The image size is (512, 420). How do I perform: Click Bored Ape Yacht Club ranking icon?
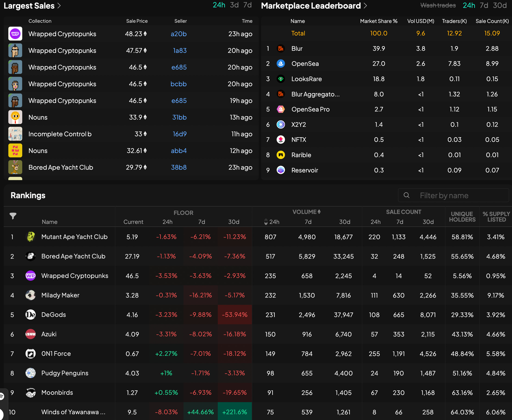click(31, 256)
